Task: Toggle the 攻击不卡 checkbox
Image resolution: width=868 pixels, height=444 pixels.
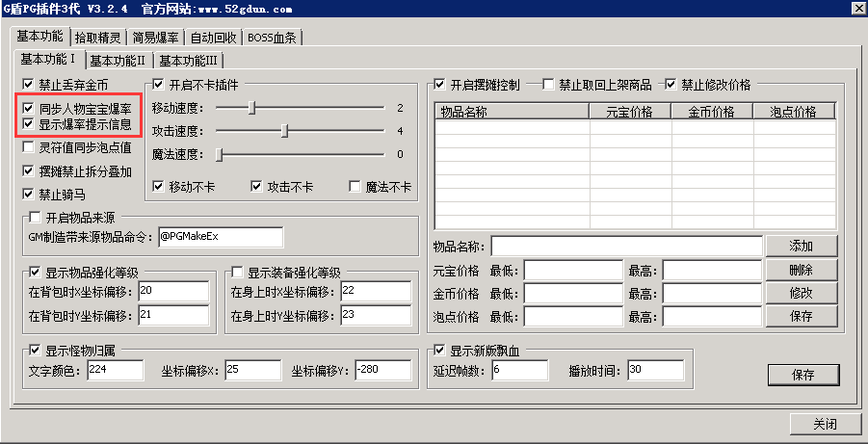Action: click(256, 187)
